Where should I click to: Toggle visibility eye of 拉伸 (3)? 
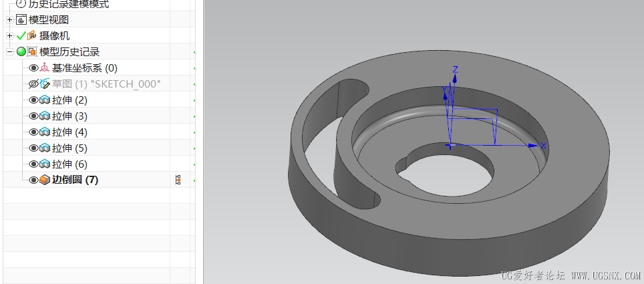point(33,116)
